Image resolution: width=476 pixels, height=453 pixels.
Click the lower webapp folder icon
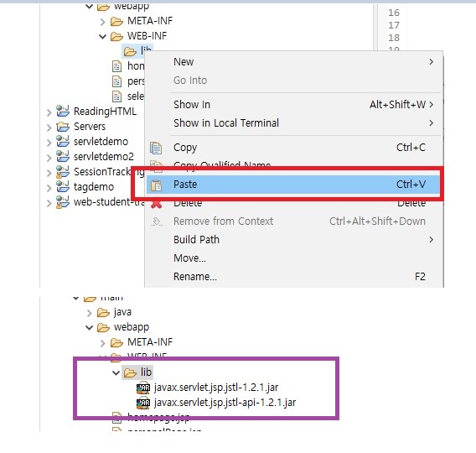click(104, 328)
